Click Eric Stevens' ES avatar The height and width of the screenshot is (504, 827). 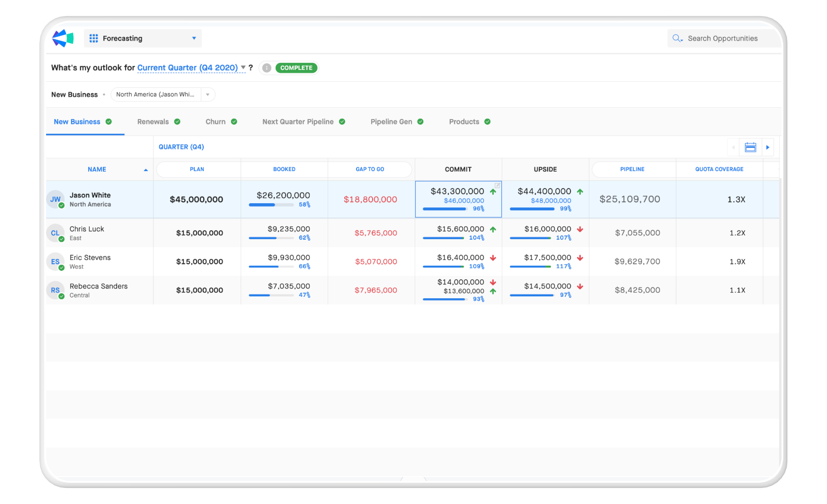(55, 262)
